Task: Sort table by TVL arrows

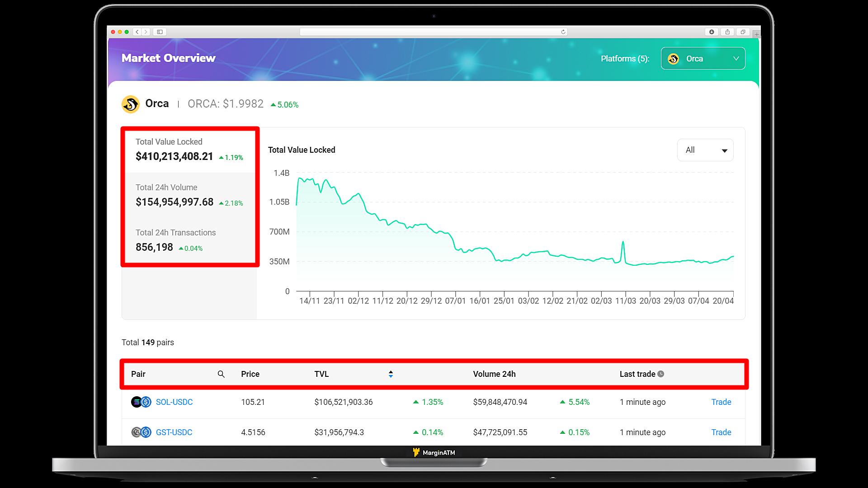Action: click(x=391, y=374)
